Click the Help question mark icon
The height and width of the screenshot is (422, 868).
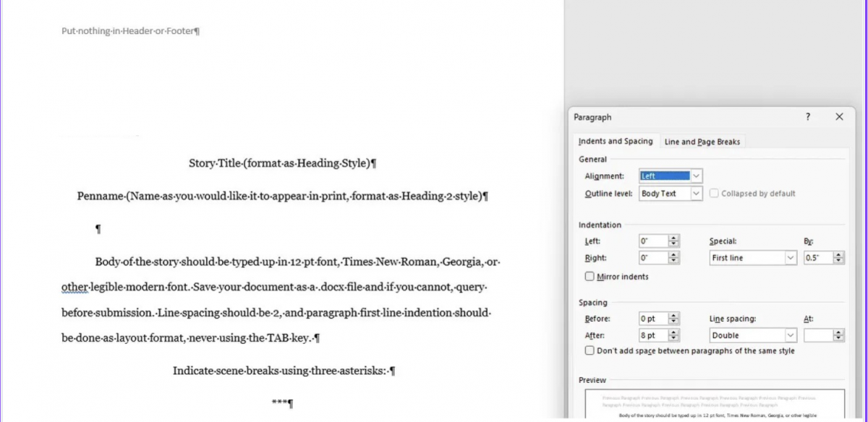[x=808, y=117]
